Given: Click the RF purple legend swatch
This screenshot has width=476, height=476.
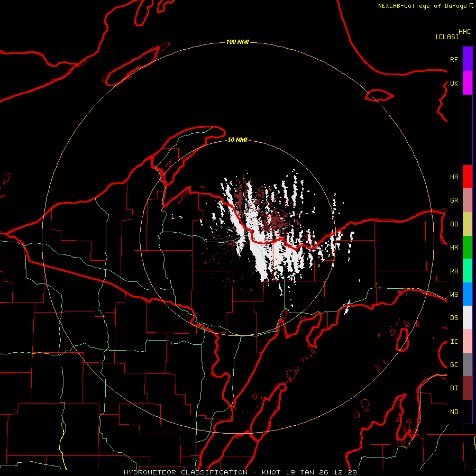Looking at the screenshot, I should (467, 59).
